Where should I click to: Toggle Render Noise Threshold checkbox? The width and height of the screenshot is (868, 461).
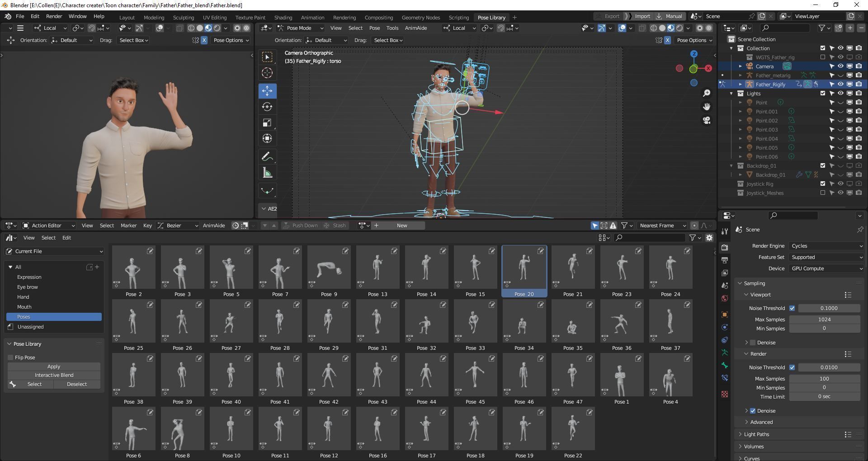792,367
